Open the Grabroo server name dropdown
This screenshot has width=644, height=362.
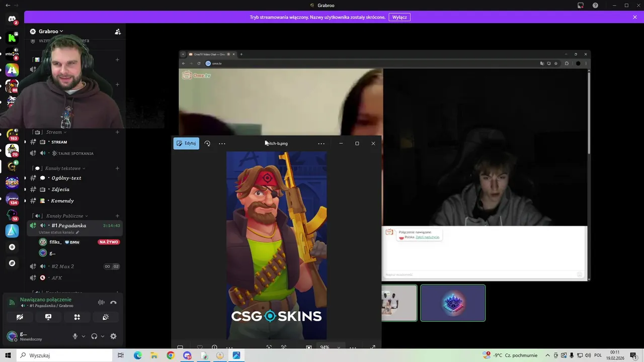coord(51,31)
